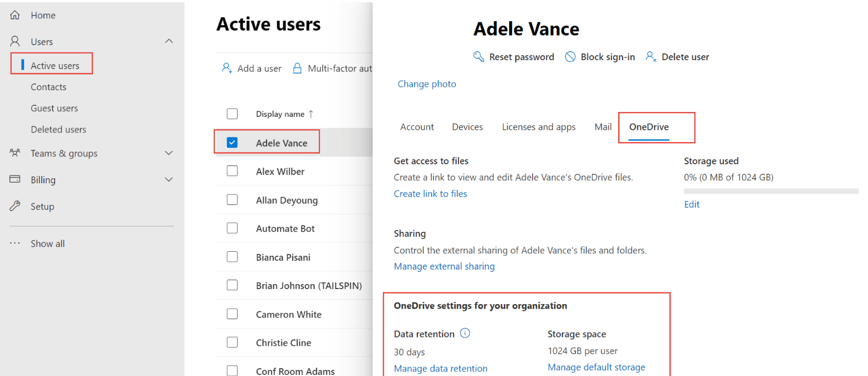Tick the select-all checkbox by Display name
This screenshot has height=376, width=868.
(233, 114)
